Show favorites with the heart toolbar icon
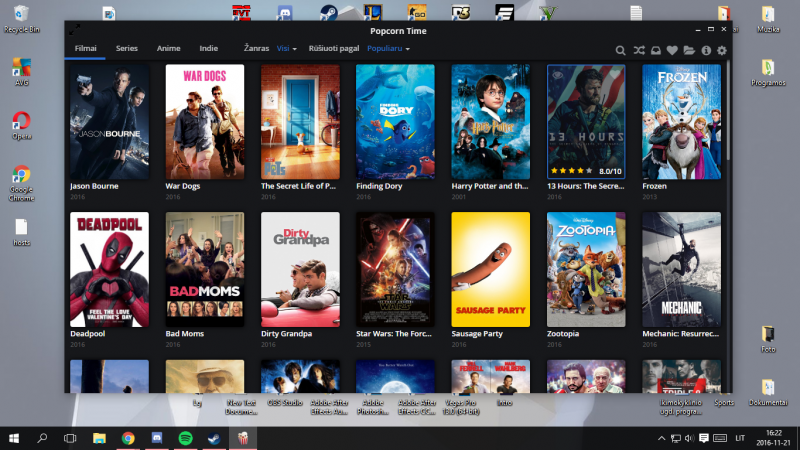Viewport: 800px width, 450px height. (672, 51)
